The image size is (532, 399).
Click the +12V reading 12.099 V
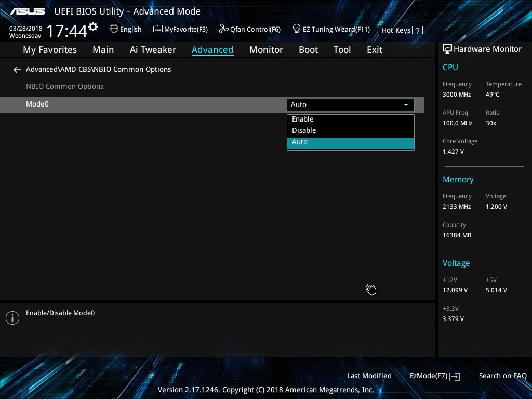[455, 290]
